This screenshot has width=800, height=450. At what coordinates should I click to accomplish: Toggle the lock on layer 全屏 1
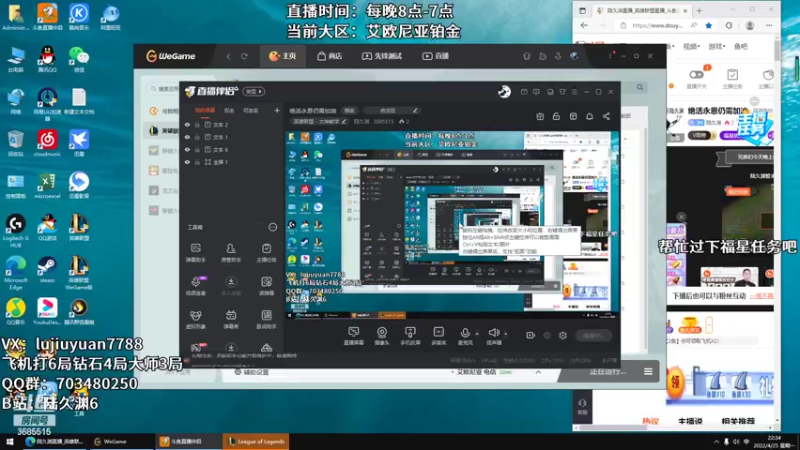[x=197, y=162]
